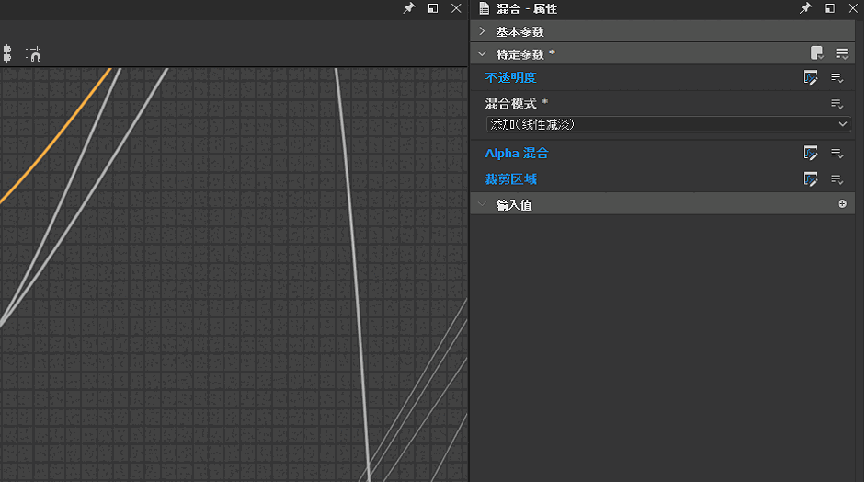Screen dimensions: 868x482
Task: Open the options menu for 裁剪区域 row
Action: tap(838, 179)
